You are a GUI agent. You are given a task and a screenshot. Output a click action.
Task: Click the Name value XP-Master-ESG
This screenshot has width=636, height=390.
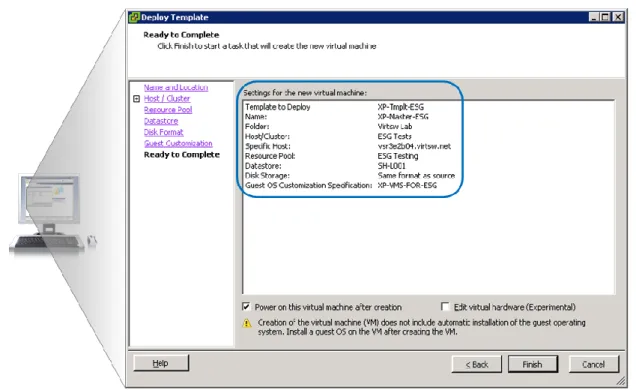click(403, 117)
